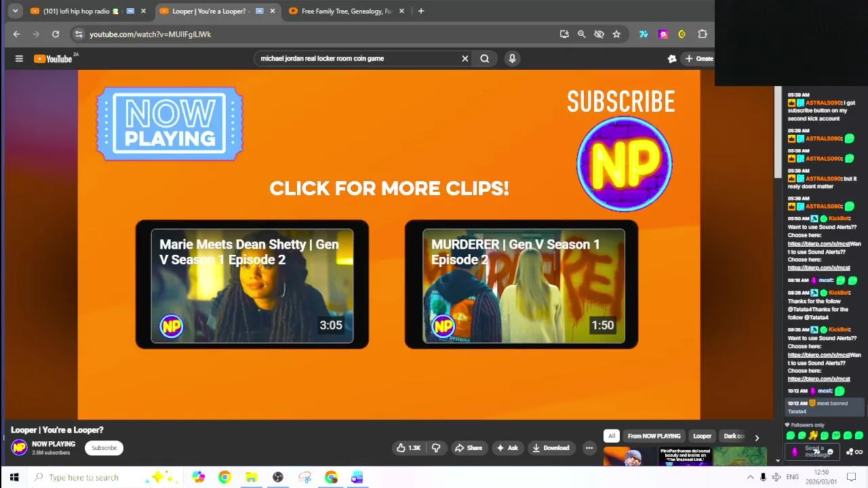
Task: Select the Looper filter chip
Action: tap(702, 436)
